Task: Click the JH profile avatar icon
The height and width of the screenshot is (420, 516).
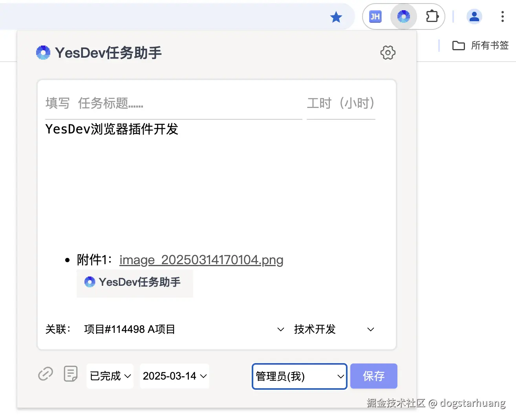Action: [x=374, y=16]
